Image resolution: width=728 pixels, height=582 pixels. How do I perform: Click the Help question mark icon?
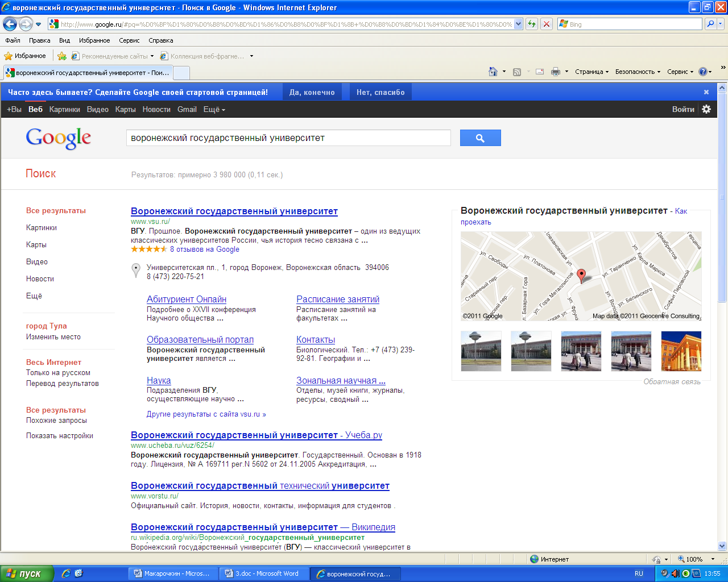point(703,72)
